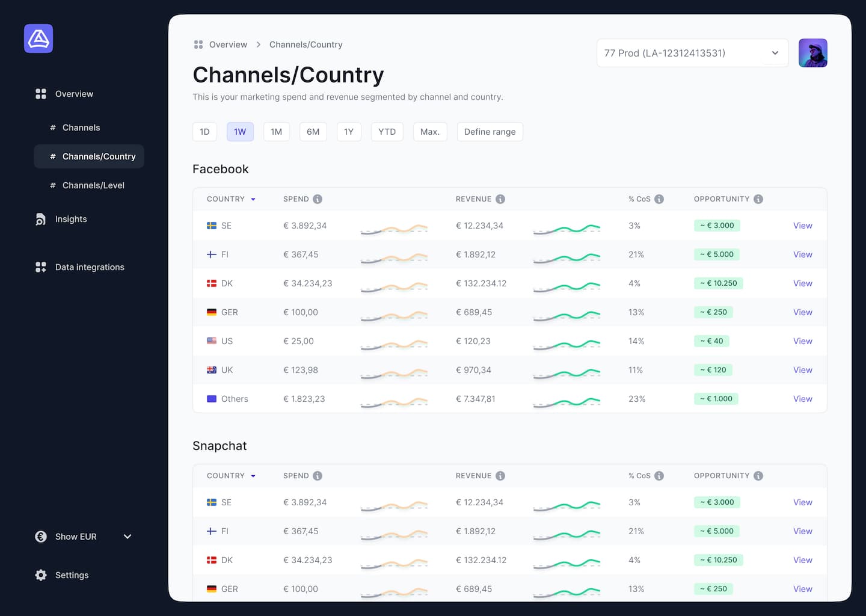Click the % CoS info icon

660,199
